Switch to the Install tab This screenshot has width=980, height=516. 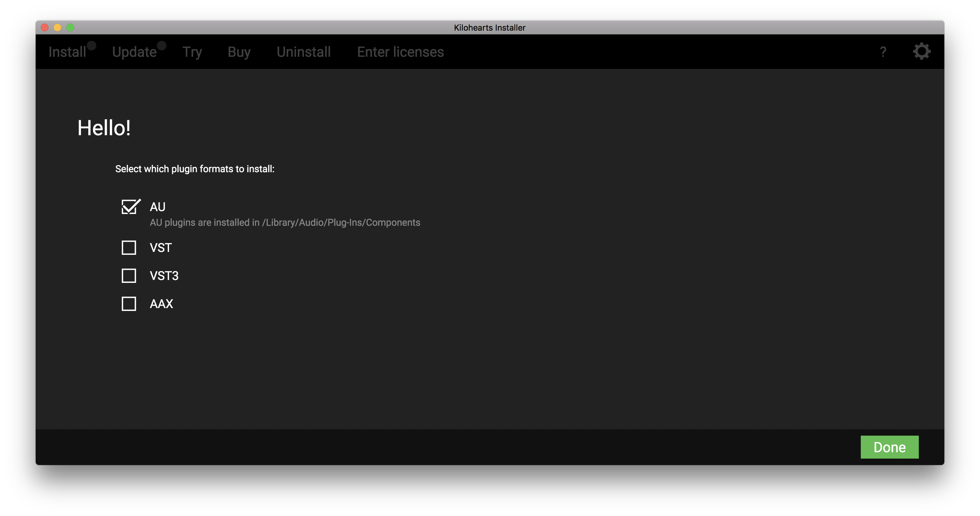67,52
